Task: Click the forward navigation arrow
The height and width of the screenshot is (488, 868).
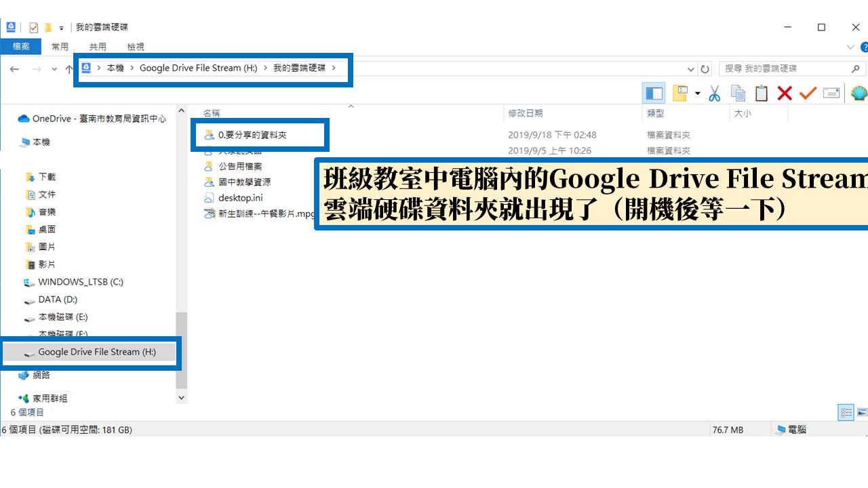Action: (x=37, y=68)
